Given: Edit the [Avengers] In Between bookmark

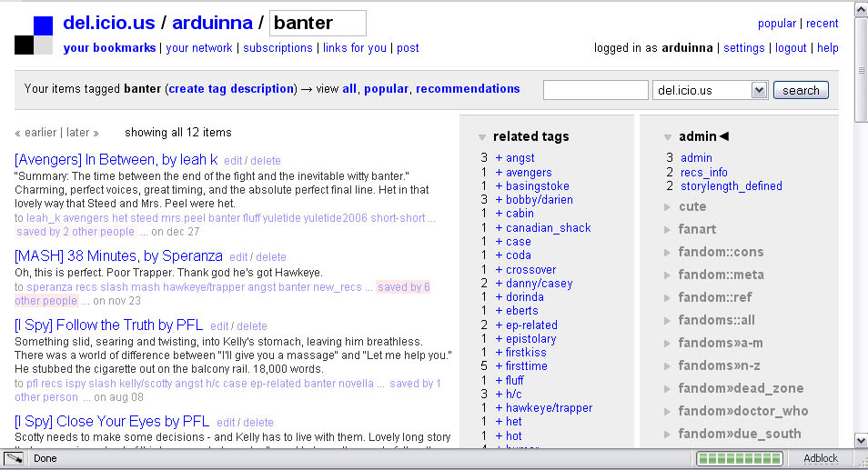Looking at the screenshot, I should 233,161.
